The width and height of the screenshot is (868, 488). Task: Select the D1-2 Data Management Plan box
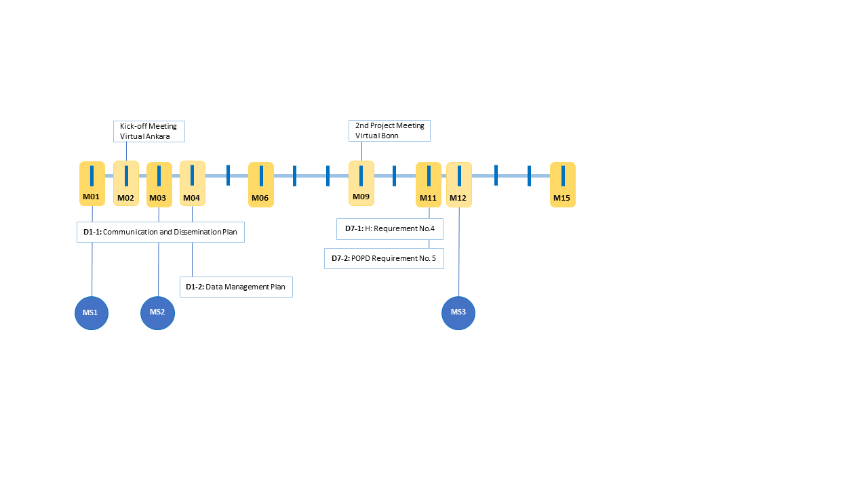(x=236, y=287)
